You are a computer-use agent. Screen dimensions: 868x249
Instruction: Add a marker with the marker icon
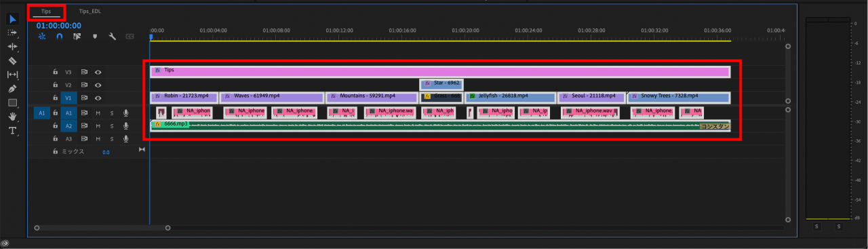pos(94,37)
